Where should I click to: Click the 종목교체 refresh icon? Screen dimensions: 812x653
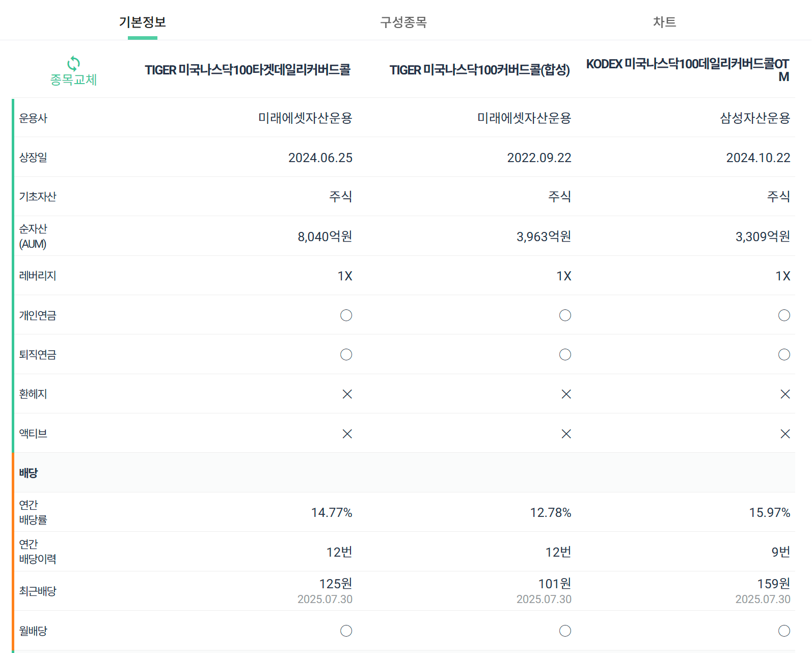(x=73, y=63)
